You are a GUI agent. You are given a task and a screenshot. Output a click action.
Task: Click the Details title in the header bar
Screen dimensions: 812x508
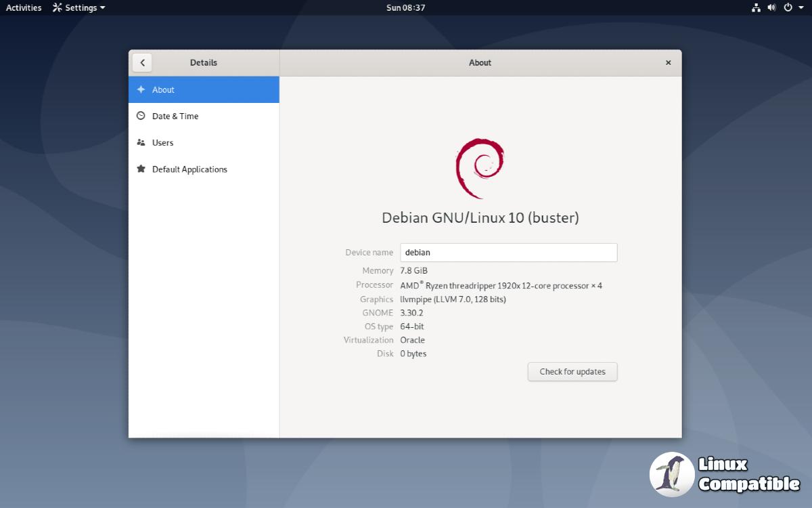[x=204, y=62]
